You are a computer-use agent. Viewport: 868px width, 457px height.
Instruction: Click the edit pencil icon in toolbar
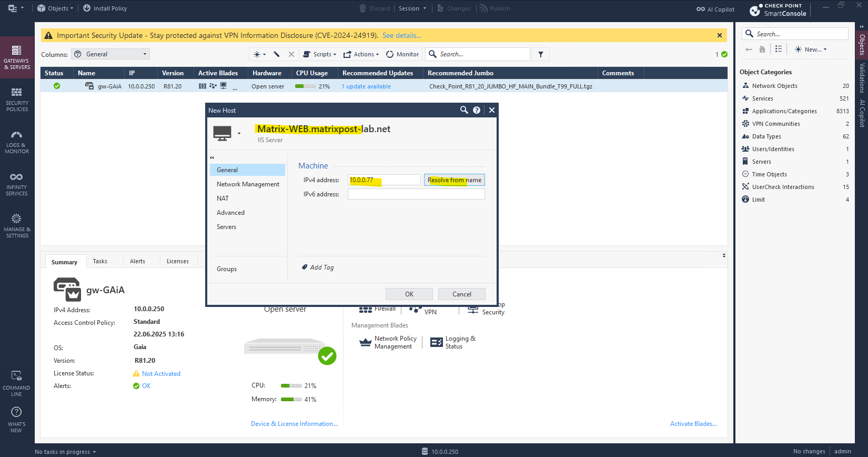point(277,54)
